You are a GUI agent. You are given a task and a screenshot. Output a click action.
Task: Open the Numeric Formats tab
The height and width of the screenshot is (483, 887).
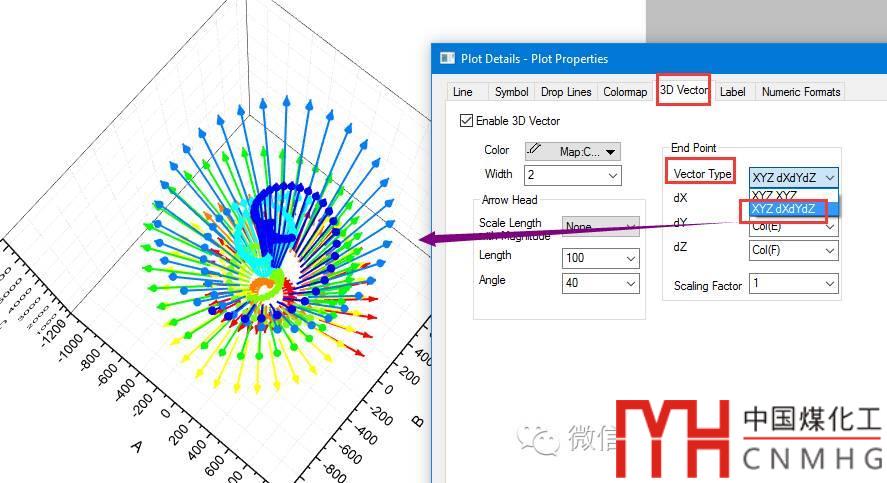tap(801, 92)
